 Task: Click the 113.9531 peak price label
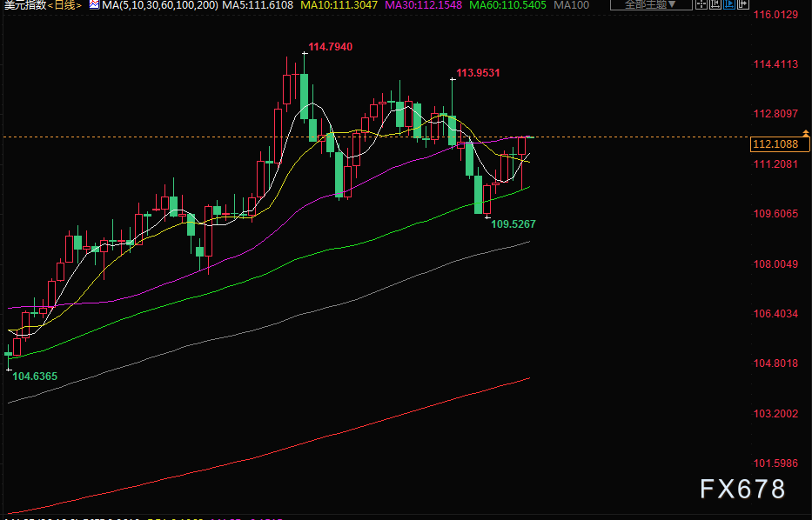point(478,73)
